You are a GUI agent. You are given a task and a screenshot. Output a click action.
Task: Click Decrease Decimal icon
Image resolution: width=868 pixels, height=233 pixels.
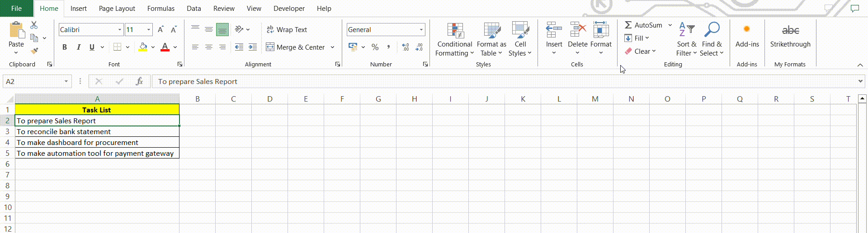[419, 47]
